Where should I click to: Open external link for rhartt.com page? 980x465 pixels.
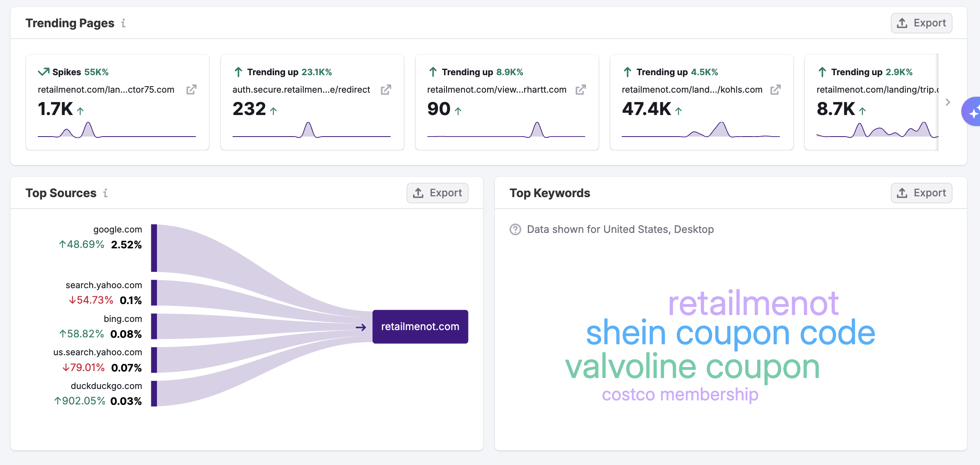[x=580, y=90]
